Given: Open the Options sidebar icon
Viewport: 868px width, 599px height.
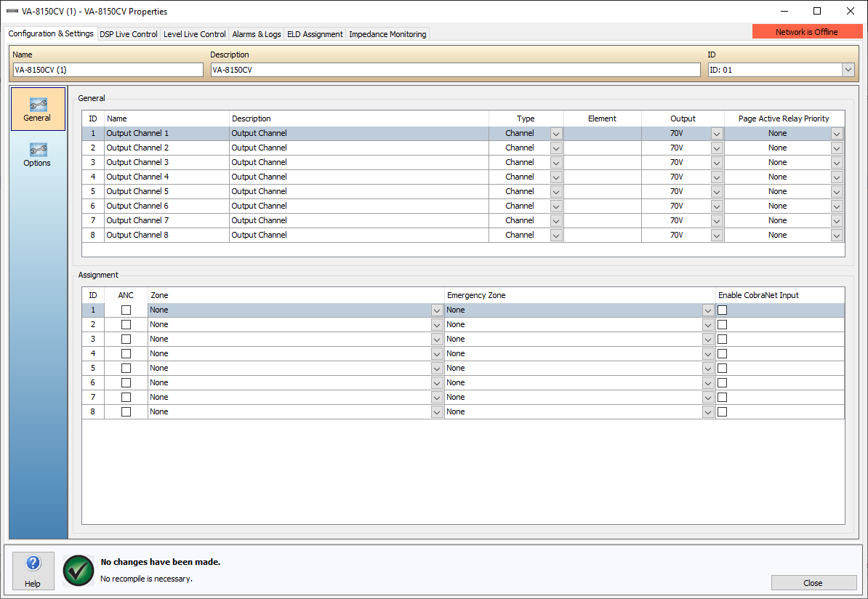Looking at the screenshot, I should [38, 154].
